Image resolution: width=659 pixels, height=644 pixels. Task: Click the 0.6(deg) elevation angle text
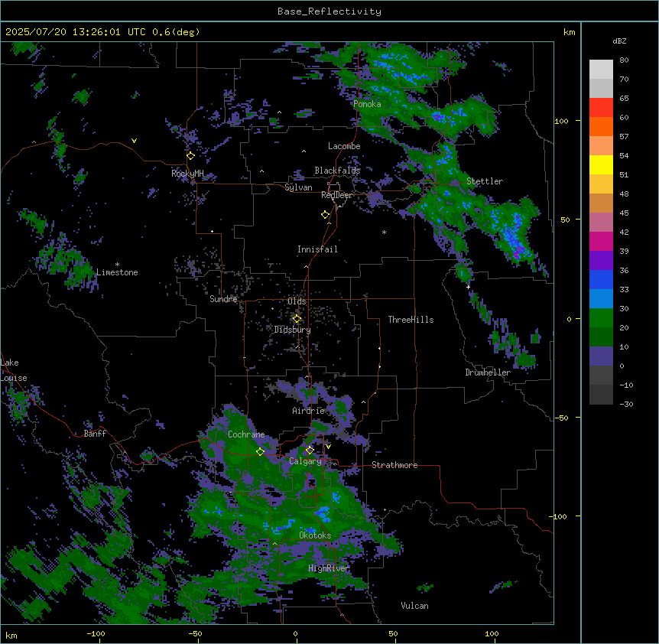(x=176, y=32)
